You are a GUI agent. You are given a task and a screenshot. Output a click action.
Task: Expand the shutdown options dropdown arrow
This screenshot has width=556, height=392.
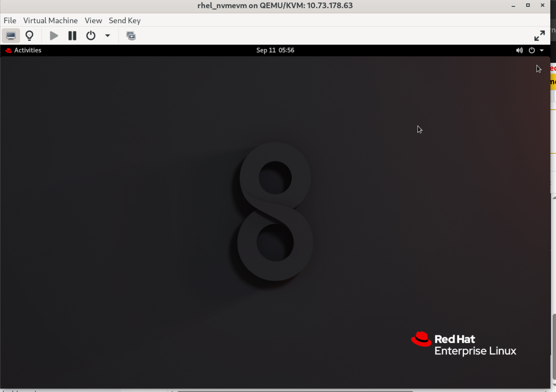(x=107, y=36)
